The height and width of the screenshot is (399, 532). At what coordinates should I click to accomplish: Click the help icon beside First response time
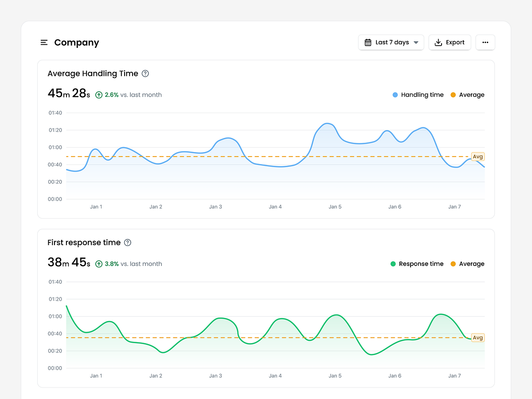(x=127, y=243)
